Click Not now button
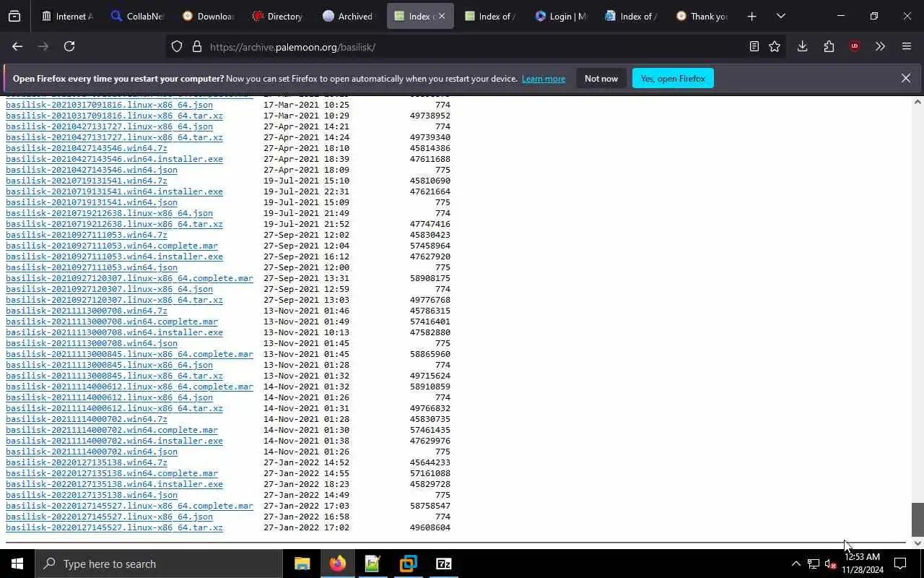Screen dimensions: 924x578 [x=601, y=78]
